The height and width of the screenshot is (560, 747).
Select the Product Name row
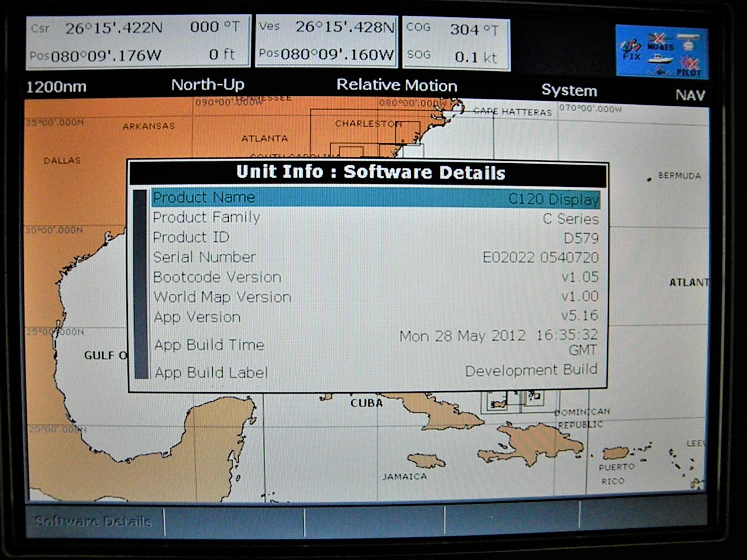(x=376, y=198)
